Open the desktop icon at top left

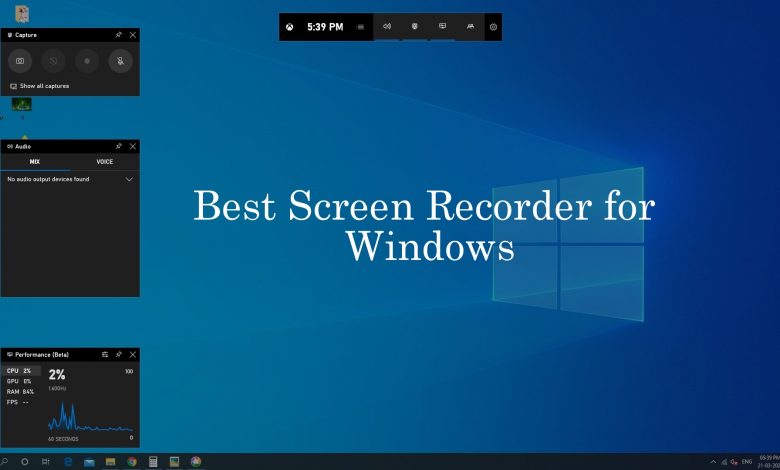[22, 13]
